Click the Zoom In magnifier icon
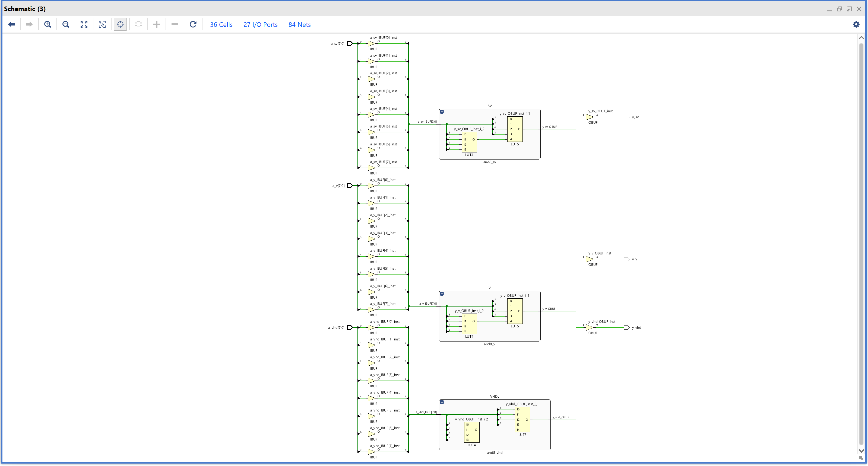The height and width of the screenshot is (466, 868). pos(47,24)
